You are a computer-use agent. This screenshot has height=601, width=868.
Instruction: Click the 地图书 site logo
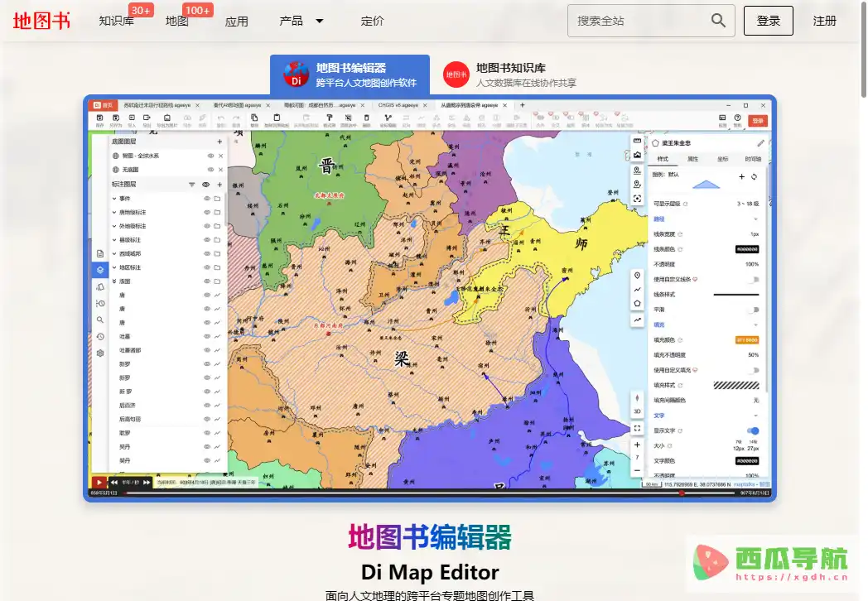[x=41, y=21]
